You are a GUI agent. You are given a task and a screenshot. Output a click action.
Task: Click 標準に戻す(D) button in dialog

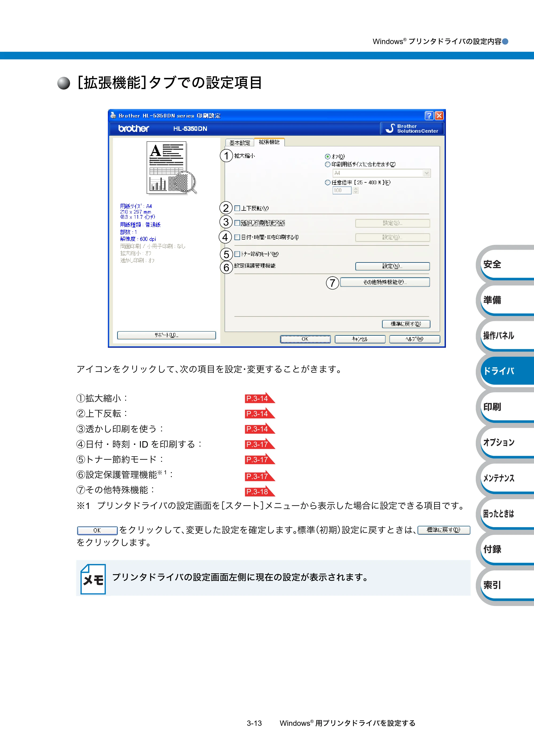click(406, 324)
